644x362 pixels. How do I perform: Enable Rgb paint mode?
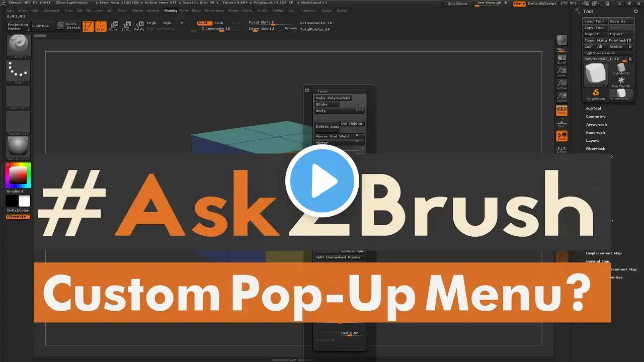pos(167,23)
